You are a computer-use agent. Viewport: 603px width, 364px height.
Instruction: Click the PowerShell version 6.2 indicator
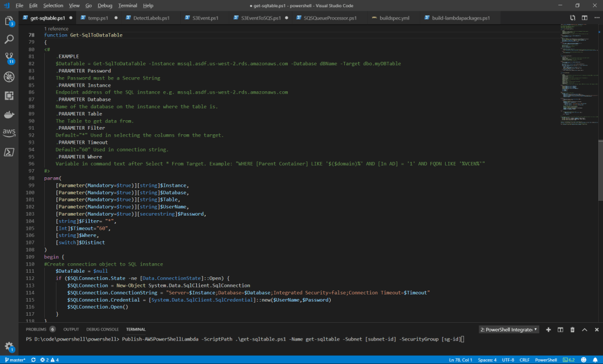click(x=569, y=360)
